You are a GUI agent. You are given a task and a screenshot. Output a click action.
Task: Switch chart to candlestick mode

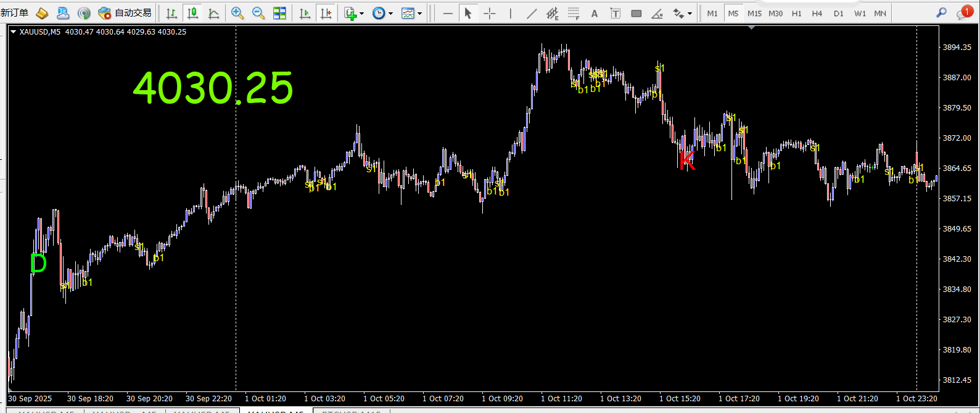(x=193, y=13)
